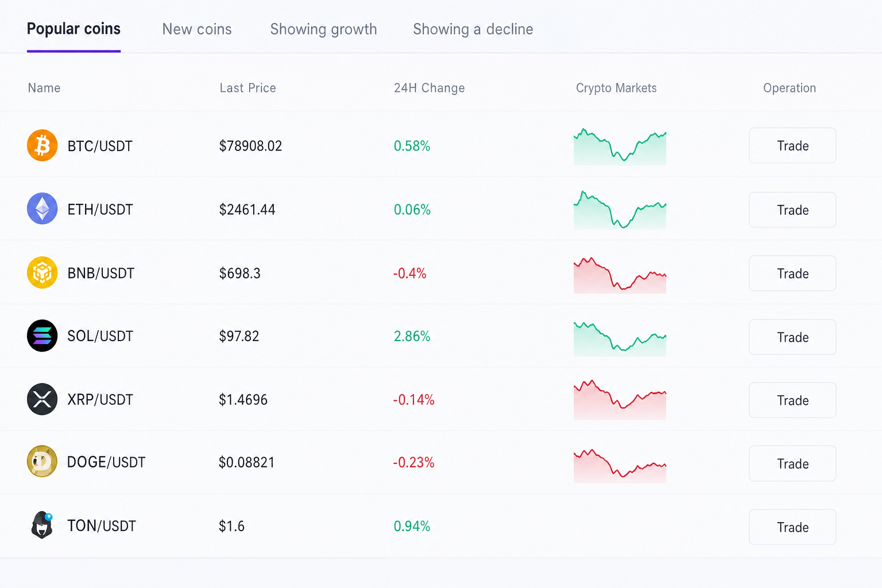The image size is (882, 588).
Task: Click Trade button for DOGE/USDT
Action: (792, 463)
